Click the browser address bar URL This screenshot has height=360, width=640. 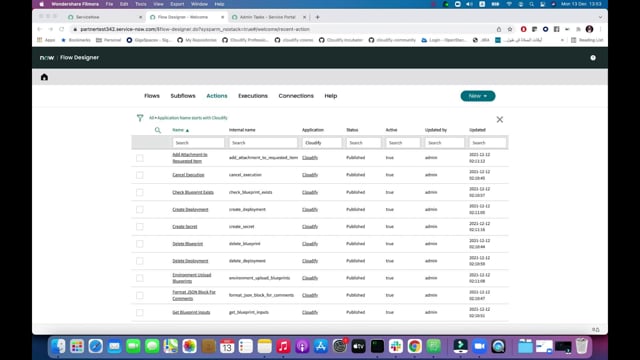[195, 29]
